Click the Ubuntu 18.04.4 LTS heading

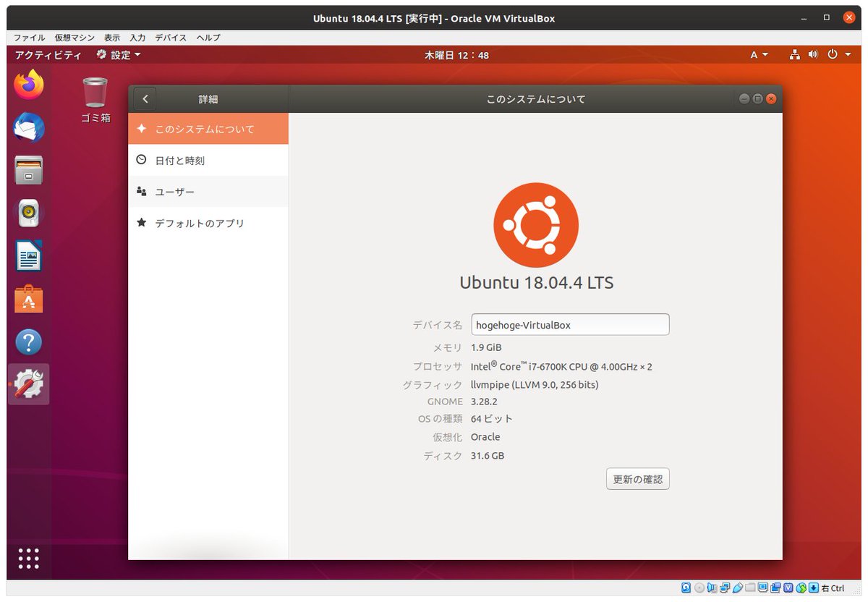coord(537,282)
